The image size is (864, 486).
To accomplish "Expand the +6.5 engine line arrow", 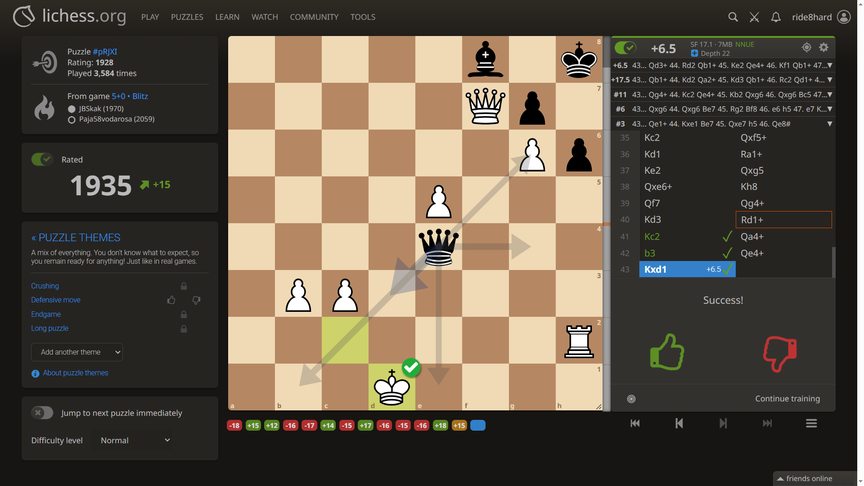I will (x=829, y=66).
